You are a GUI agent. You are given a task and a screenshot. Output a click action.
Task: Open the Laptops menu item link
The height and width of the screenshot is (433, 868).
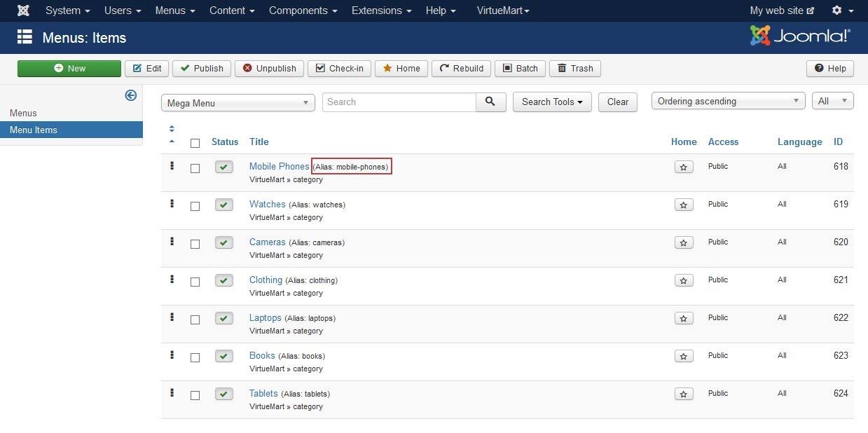click(x=265, y=317)
